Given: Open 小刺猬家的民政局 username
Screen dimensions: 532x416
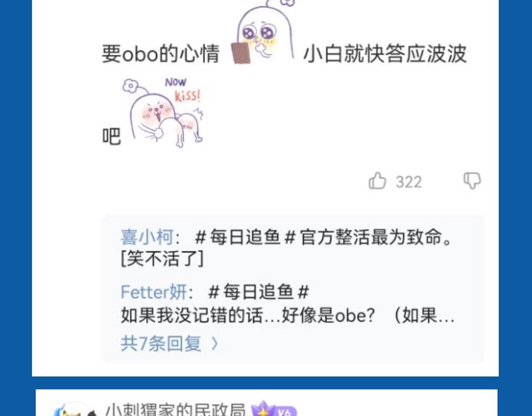Looking at the screenshot, I should 175,410.
